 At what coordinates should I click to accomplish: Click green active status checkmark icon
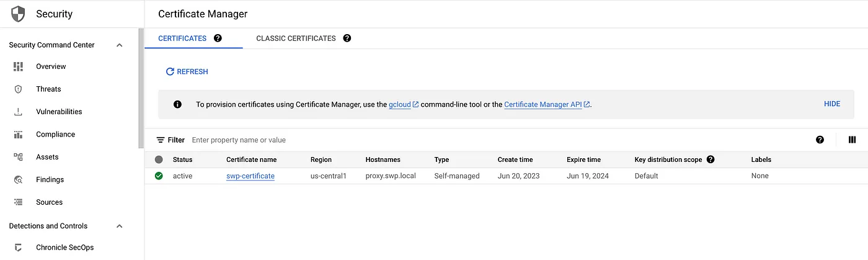(159, 176)
